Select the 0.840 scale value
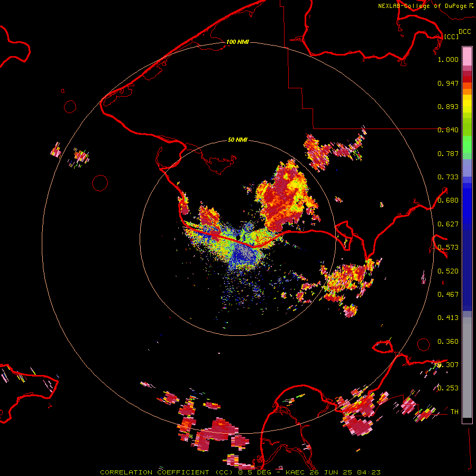The height and width of the screenshot is (476, 476). (x=448, y=130)
